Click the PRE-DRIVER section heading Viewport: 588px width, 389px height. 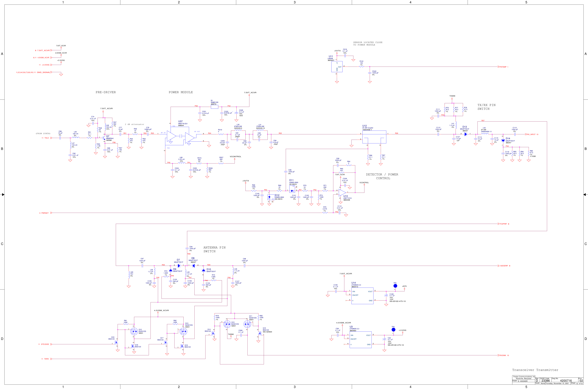[x=106, y=92]
